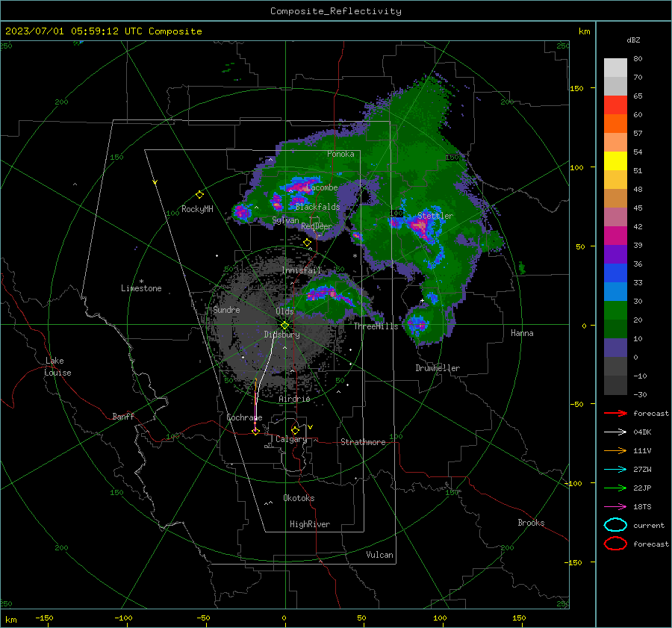Viewport: 672px width, 628px height.
Task: Click the 0 dBZ purple color swatch
Action: [x=615, y=348]
